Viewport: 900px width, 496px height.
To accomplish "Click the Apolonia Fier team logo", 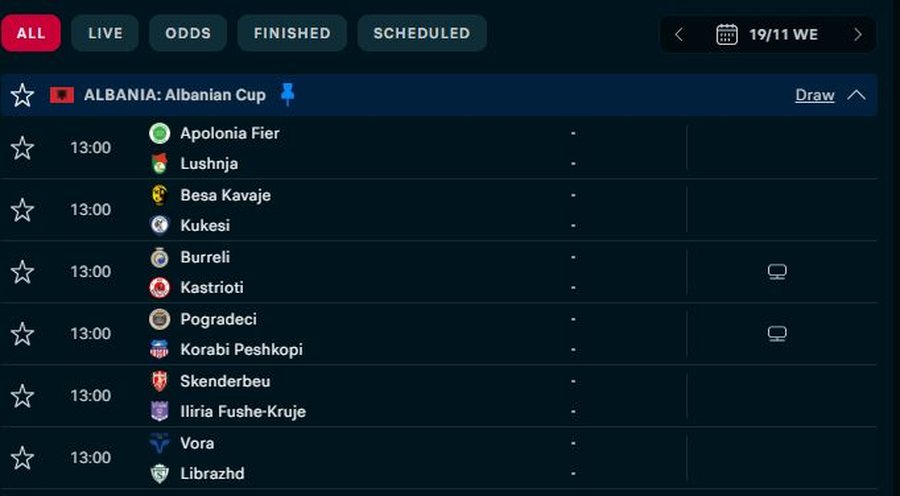I will tap(160, 133).
